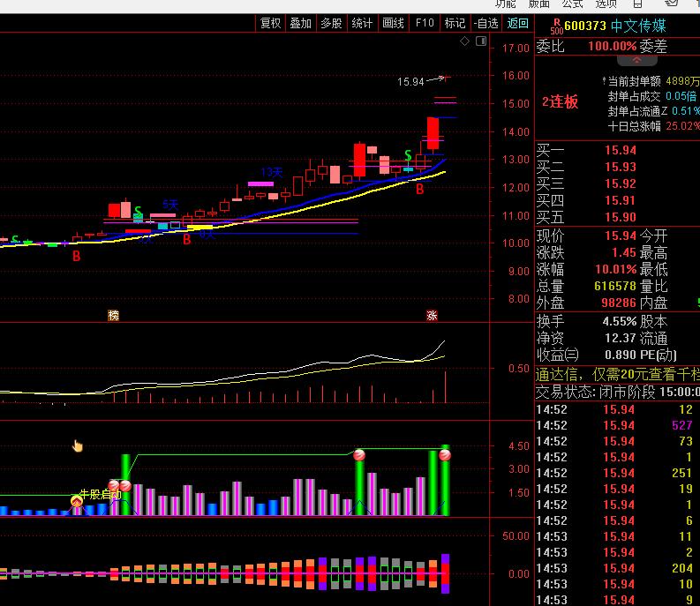Collapse the order panel with the red chevron

point(636,60)
